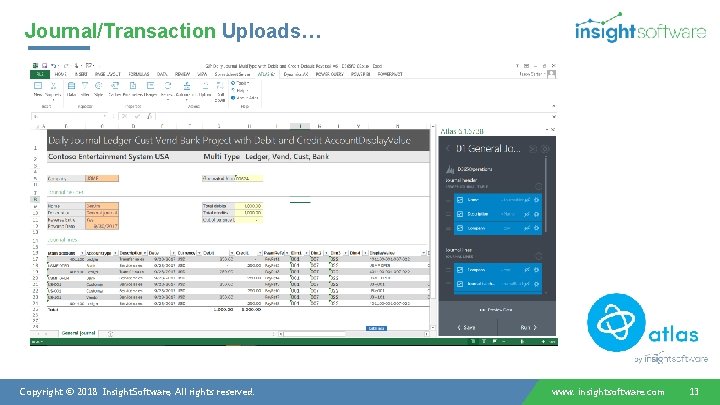
Task: Click link icon on second Journal lines row
Action: click(x=527, y=284)
